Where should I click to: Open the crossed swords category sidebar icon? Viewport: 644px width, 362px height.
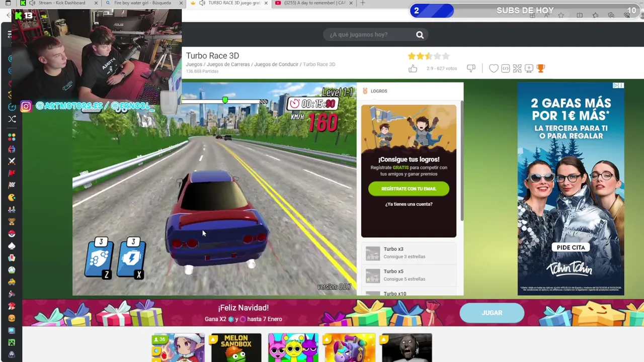12,161
